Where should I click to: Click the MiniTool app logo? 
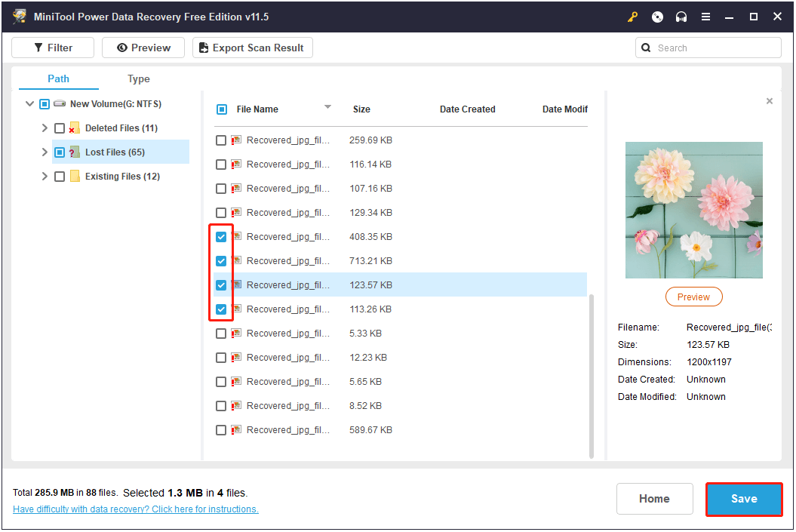pyautogui.click(x=20, y=17)
